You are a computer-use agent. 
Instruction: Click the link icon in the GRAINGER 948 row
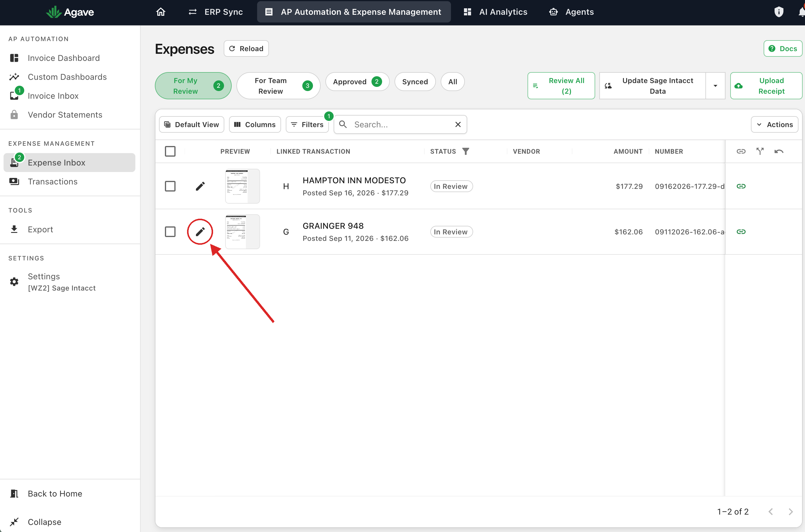click(x=741, y=232)
